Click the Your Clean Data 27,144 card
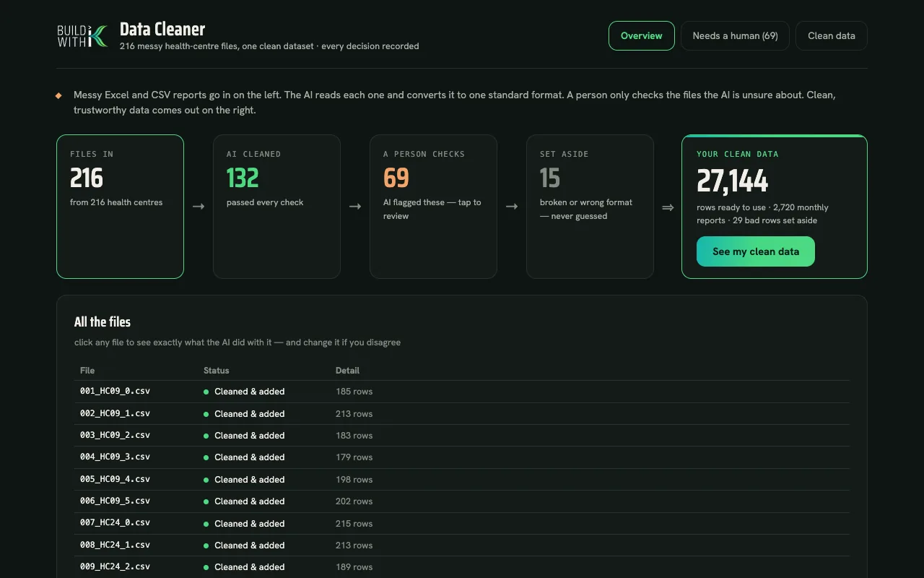 click(775, 207)
